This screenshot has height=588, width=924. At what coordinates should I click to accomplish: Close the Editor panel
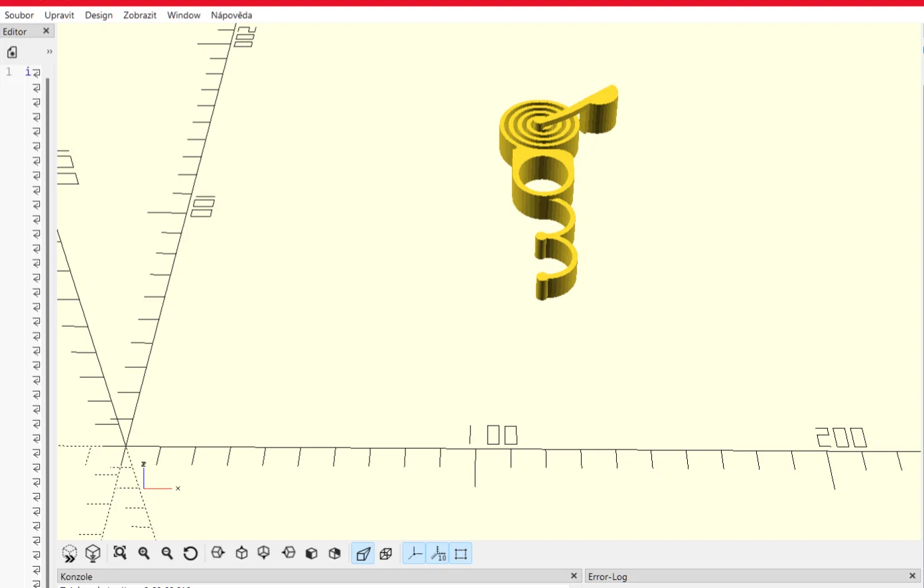point(46,31)
